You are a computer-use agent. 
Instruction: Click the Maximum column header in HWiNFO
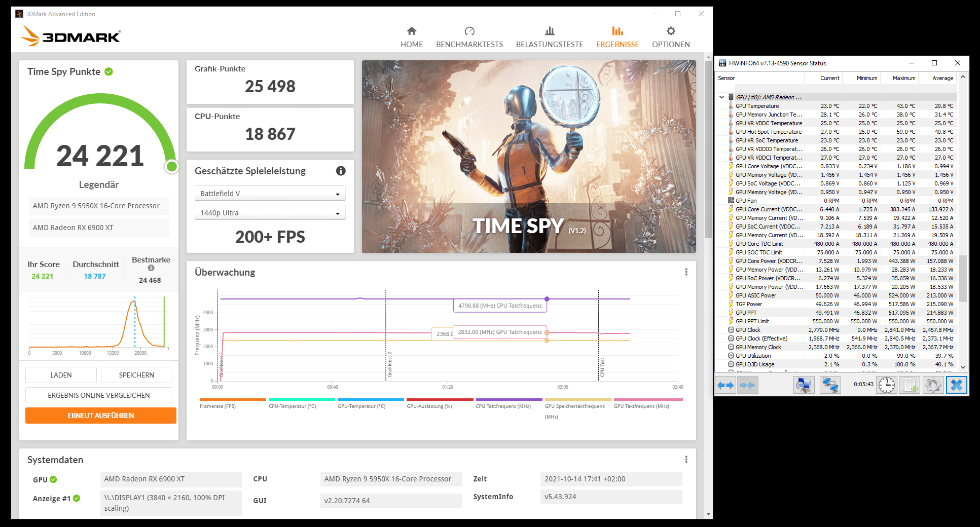tap(899, 78)
